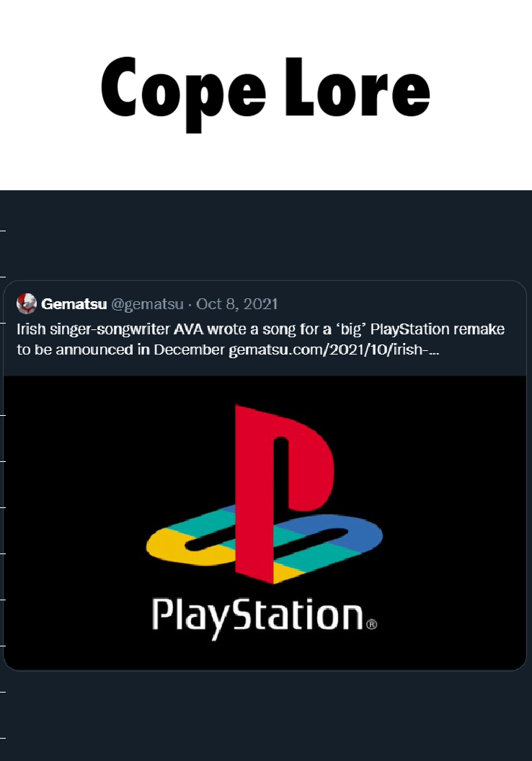This screenshot has height=761, width=532.
Task: Click the white PlayStation wordmark
Action: (x=258, y=618)
